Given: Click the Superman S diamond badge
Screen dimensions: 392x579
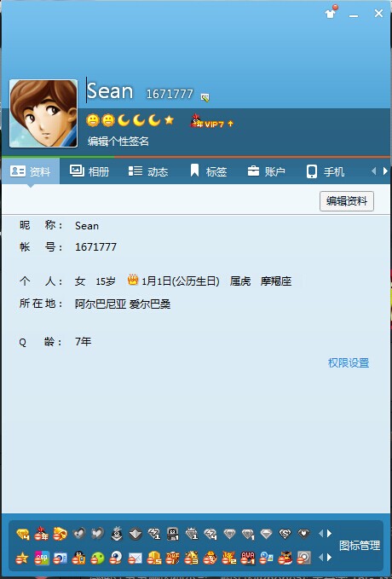Looking at the screenshot, I should pyautogui.click(x=285, y=534).
